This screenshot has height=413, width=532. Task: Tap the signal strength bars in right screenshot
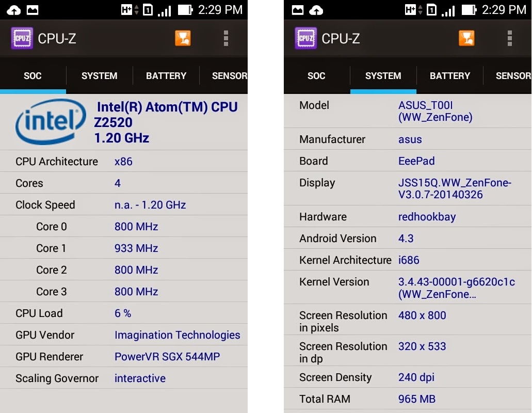click(x=448, y=10)
